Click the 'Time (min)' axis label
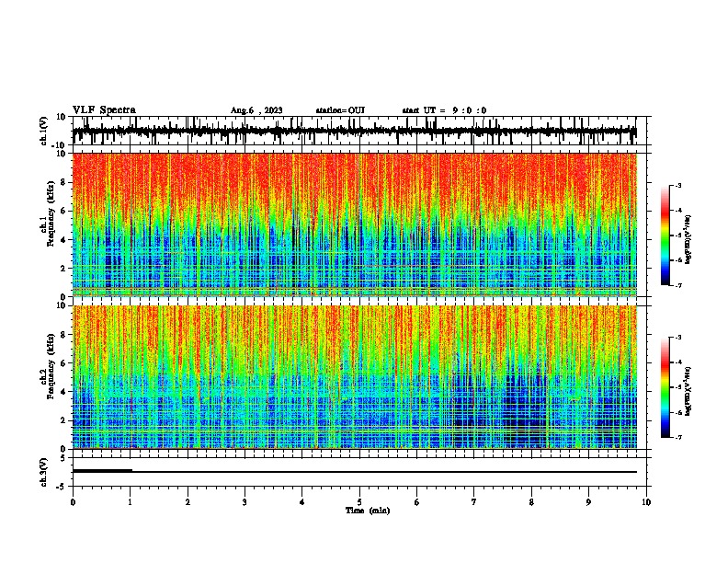Screen dimensions: 728x563 coord(368,511)
